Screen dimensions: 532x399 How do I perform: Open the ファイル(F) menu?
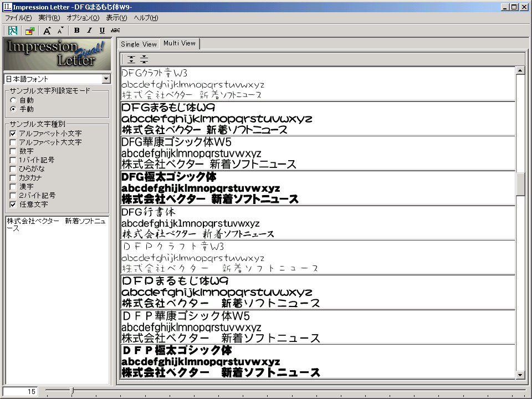click(18, 18)
